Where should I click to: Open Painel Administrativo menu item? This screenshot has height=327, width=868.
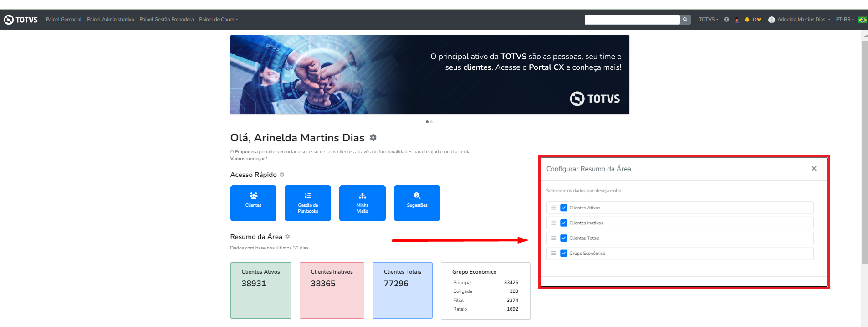pos(111,20)
